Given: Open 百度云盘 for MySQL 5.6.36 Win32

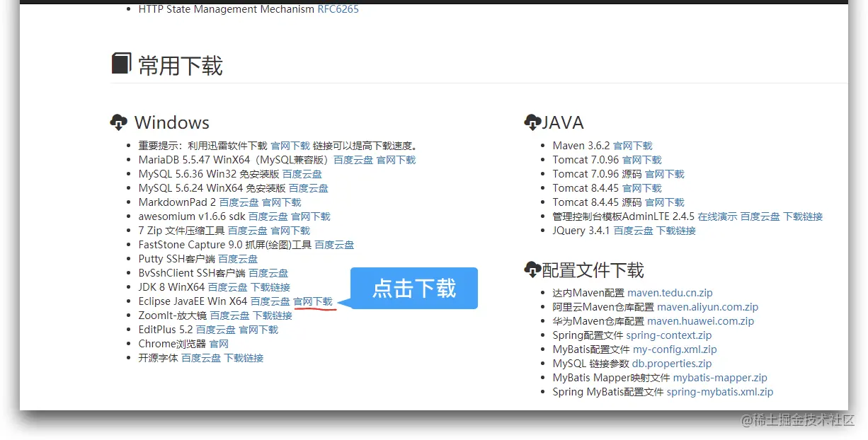Looking at the screenshot, I should pyautogui.click(x=302, y=174).
